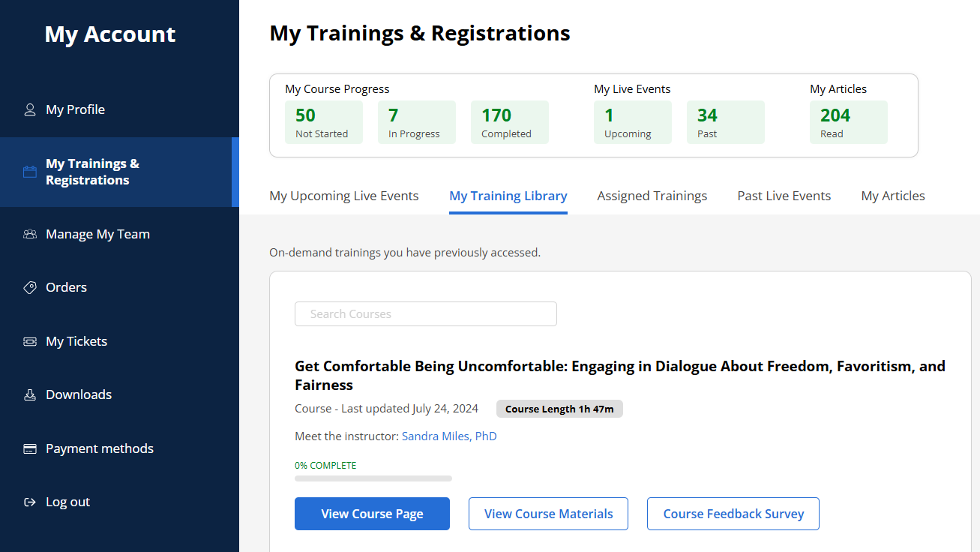Select the 7 In Progress tile

(416, 122)
